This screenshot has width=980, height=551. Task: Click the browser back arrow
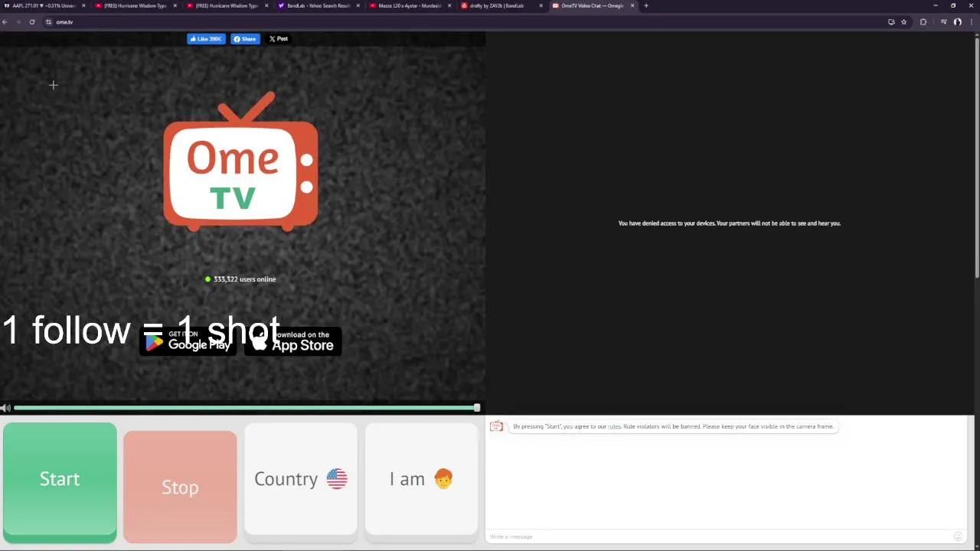5,22
